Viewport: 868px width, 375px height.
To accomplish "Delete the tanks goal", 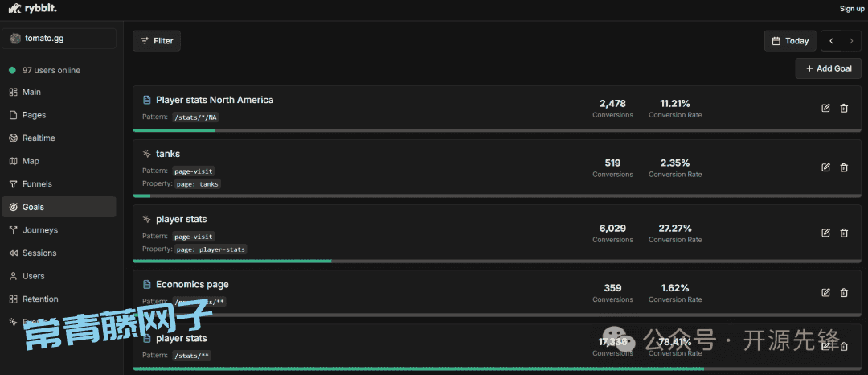I will coord(844,167).
